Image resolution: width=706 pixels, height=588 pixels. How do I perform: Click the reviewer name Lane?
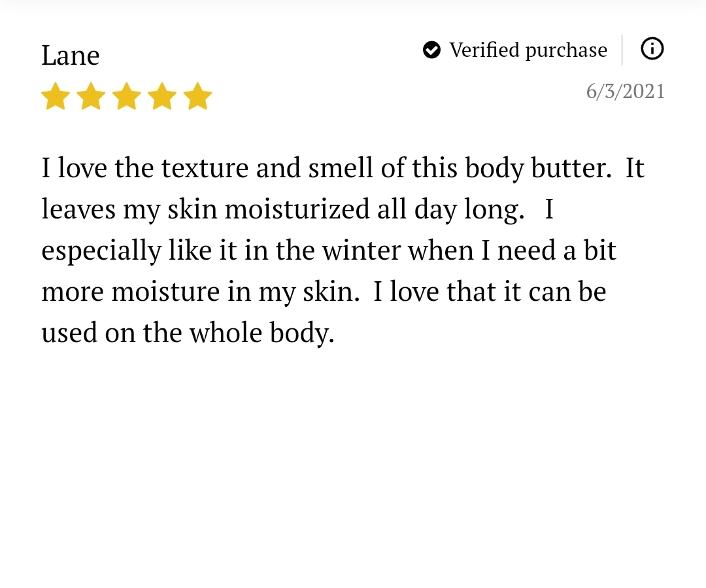tap(70, 56)
